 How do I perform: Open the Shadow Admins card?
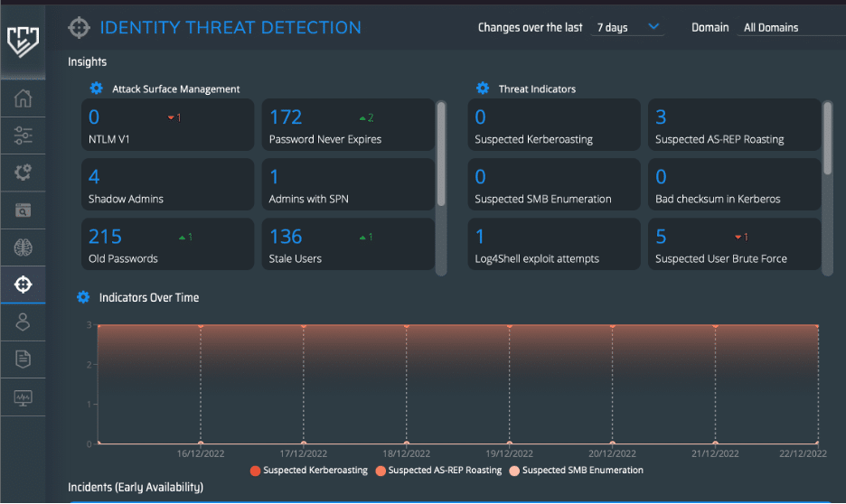(x=168, y=184)
